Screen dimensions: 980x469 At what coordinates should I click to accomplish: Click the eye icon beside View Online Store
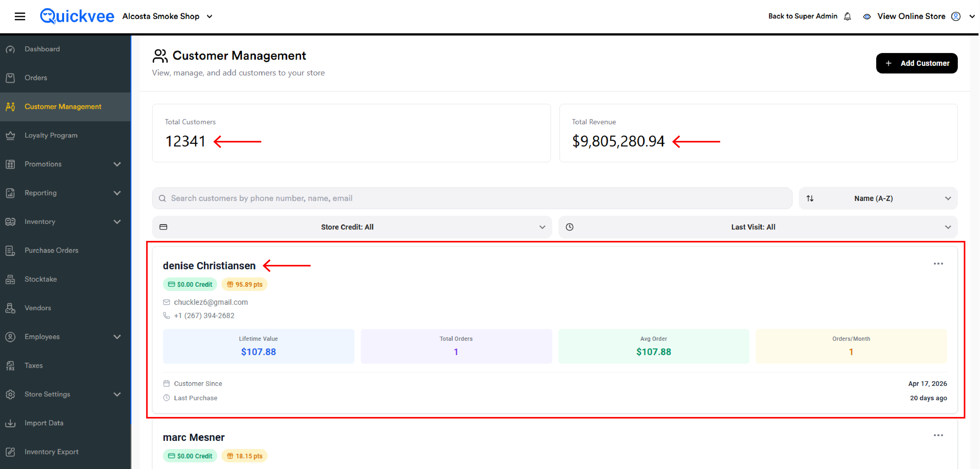[867, 16]
